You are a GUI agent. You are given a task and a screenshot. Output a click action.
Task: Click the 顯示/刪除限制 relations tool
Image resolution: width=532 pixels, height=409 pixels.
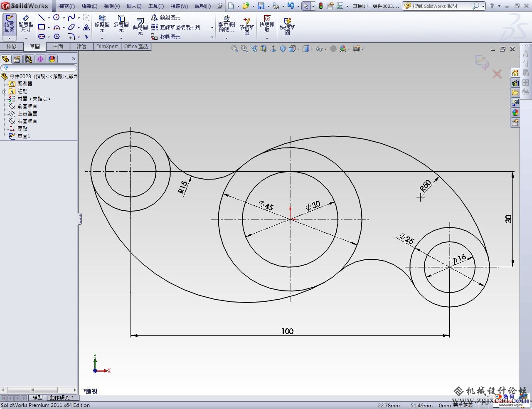point(227,24)
